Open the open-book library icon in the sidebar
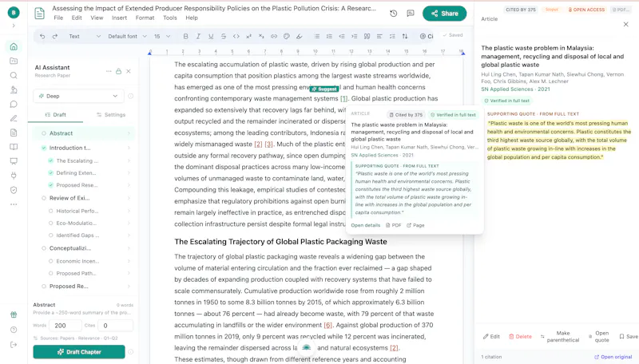This screenshot has width=639, height=364. pyautogui.click(x=14, y=147)
